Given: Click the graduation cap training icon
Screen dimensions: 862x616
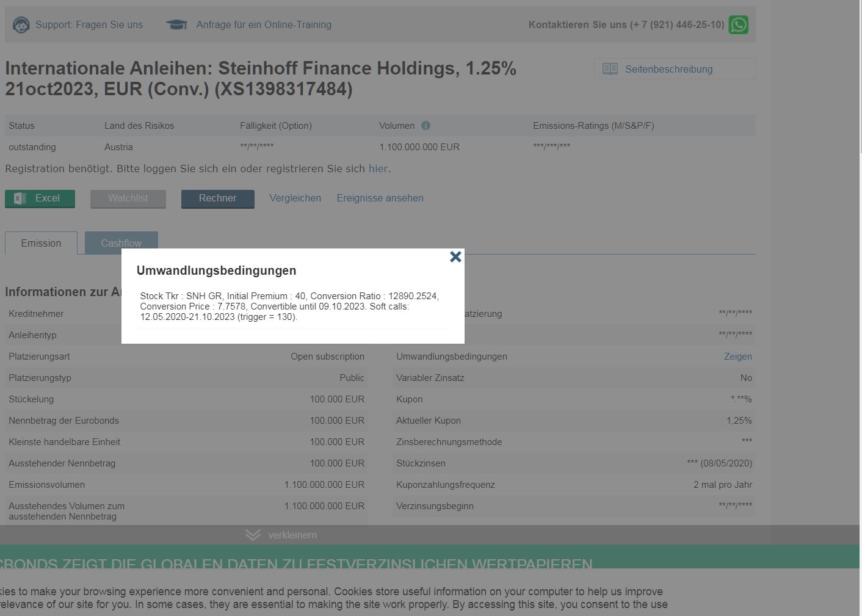Looking at the screenshot, I should pyautogui.click(x=176, y=25).
